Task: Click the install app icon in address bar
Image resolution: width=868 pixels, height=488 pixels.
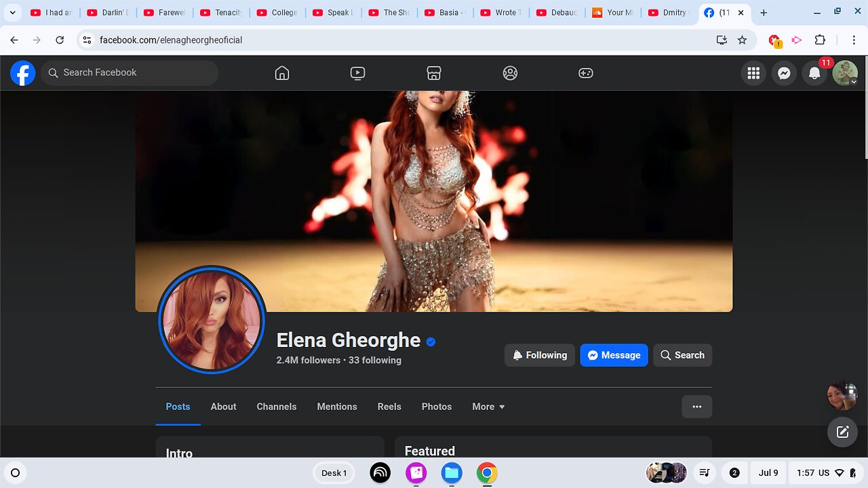Action: tap(722, 40)
